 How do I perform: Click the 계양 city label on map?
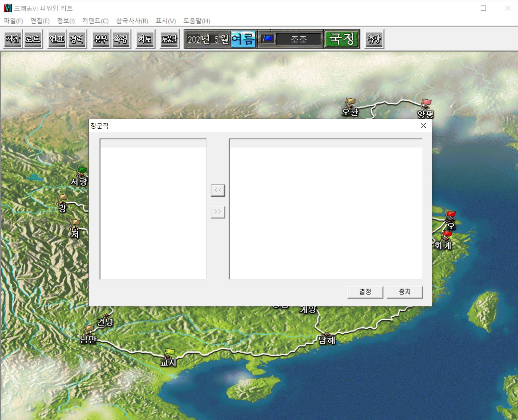[308, 310]
